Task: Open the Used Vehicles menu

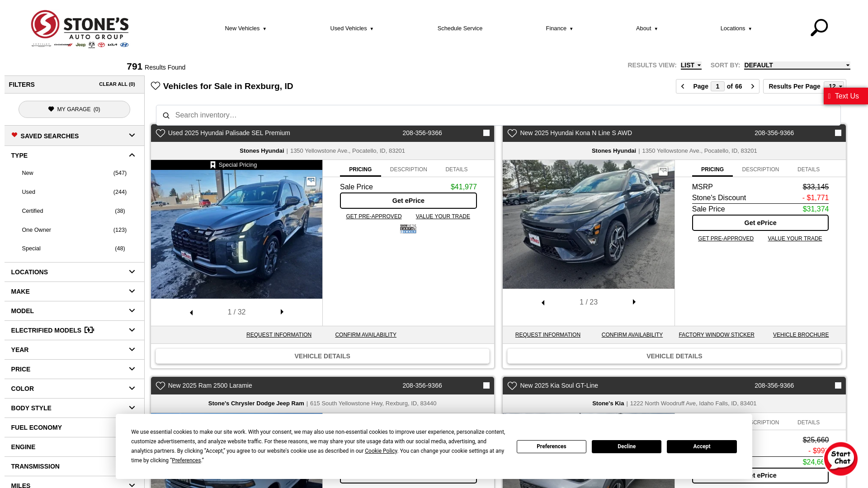Action: pyautogui.click(x=352, y=28)
